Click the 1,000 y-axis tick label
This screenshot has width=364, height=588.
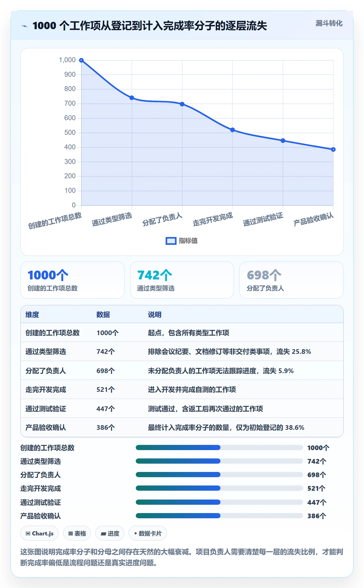click(67, 60)
